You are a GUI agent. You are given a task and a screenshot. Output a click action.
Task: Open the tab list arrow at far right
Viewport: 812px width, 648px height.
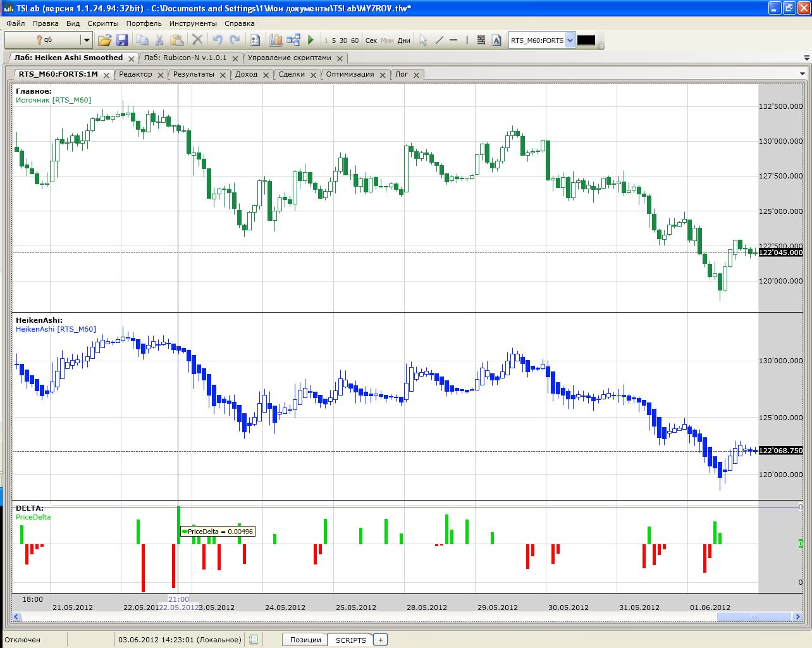pyautogui.click(x=806, y=58)
